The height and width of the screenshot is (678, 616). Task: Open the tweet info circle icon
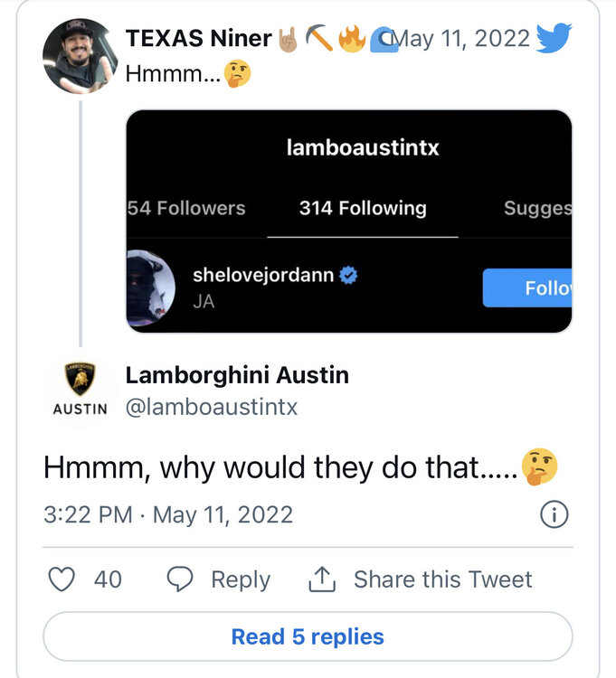click(x=554, y=514)
